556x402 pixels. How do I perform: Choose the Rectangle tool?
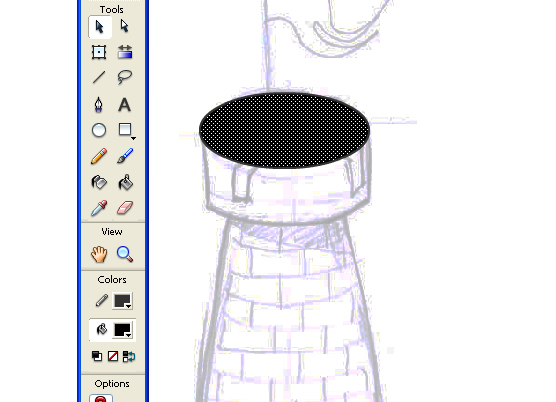(126, 130)
